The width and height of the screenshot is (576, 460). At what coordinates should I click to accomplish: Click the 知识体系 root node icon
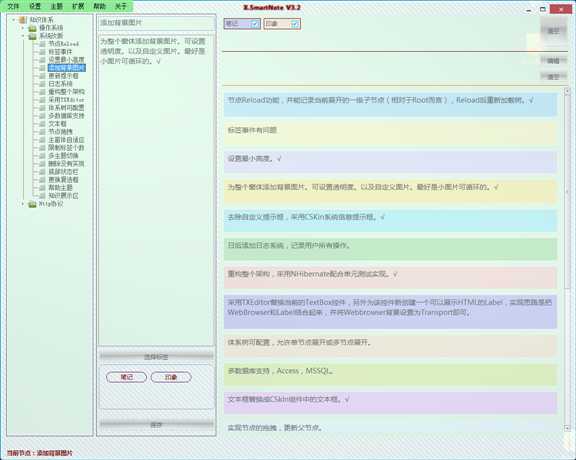[x=23, y=19]
